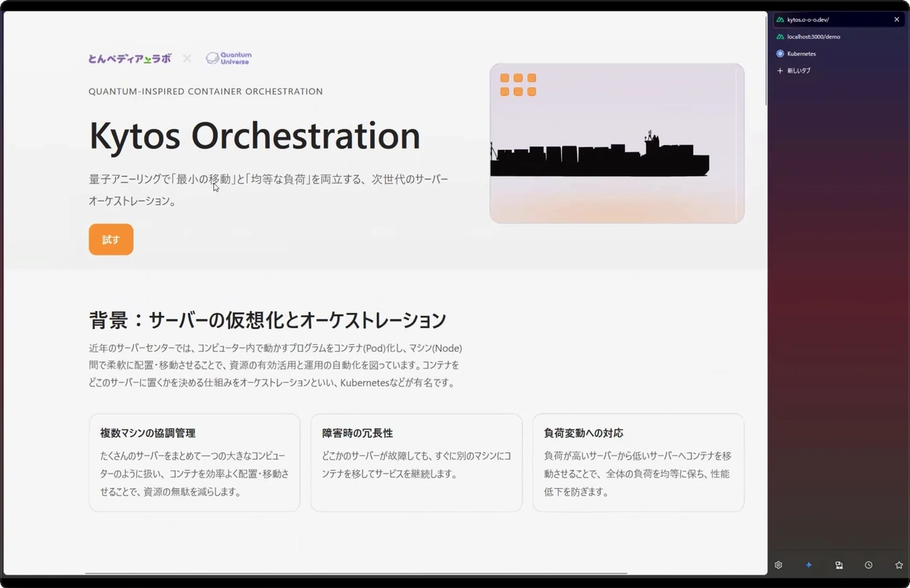Image resolution: width=910 pixels, height=588 pixels.
Task: Close the kytos.o-o-o.dev tab
Action: pos(896,19)
